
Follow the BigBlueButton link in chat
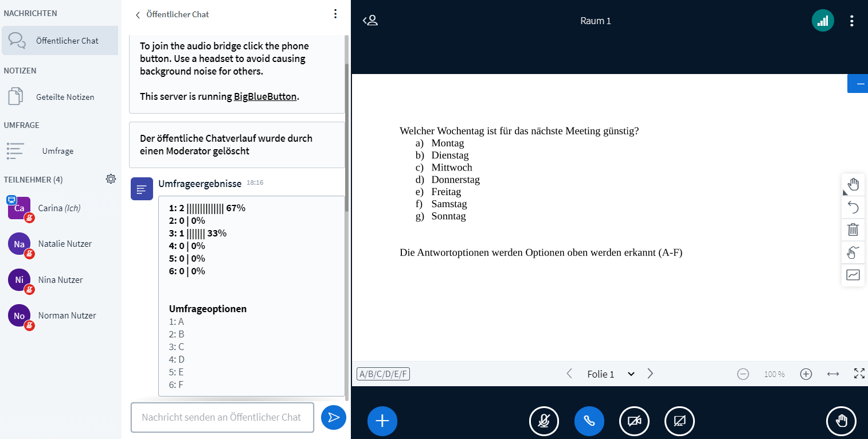click(x=265, y=96)
